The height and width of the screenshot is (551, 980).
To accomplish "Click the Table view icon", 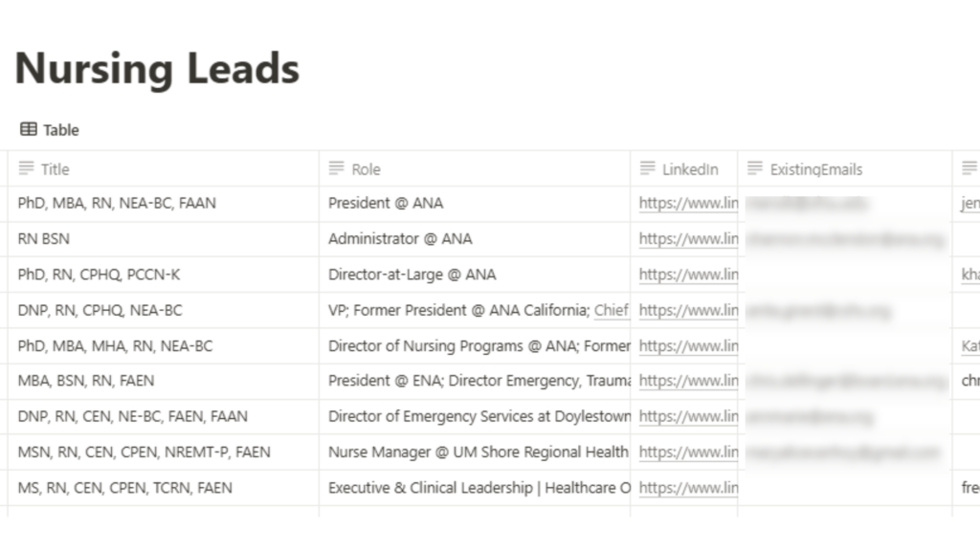I will click(x=28, y=129).
